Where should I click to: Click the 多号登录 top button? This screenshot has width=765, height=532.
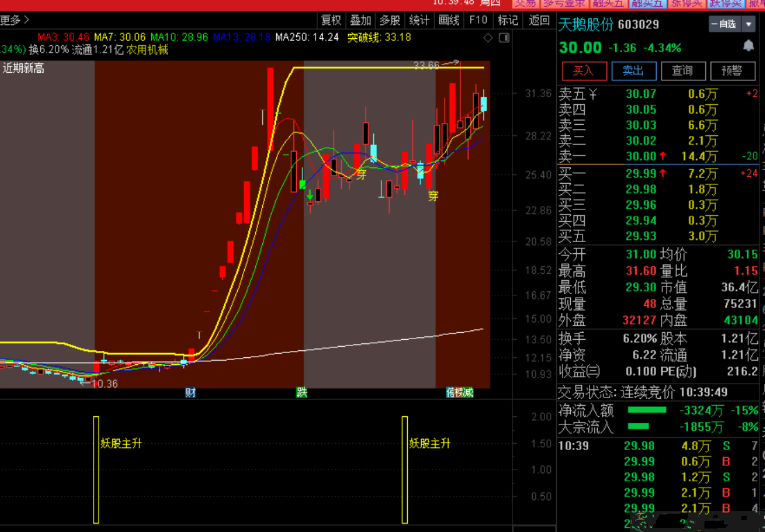564,4
